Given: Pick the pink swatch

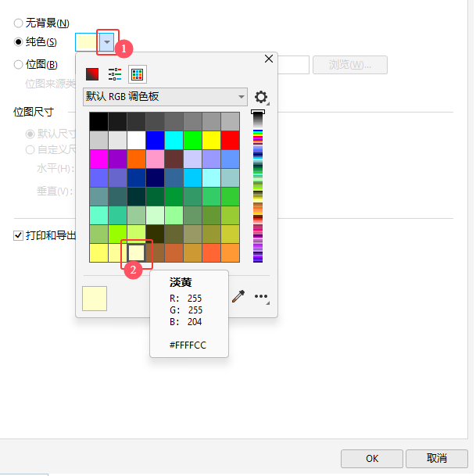Looking at the screenshot, I should [155, 159].
